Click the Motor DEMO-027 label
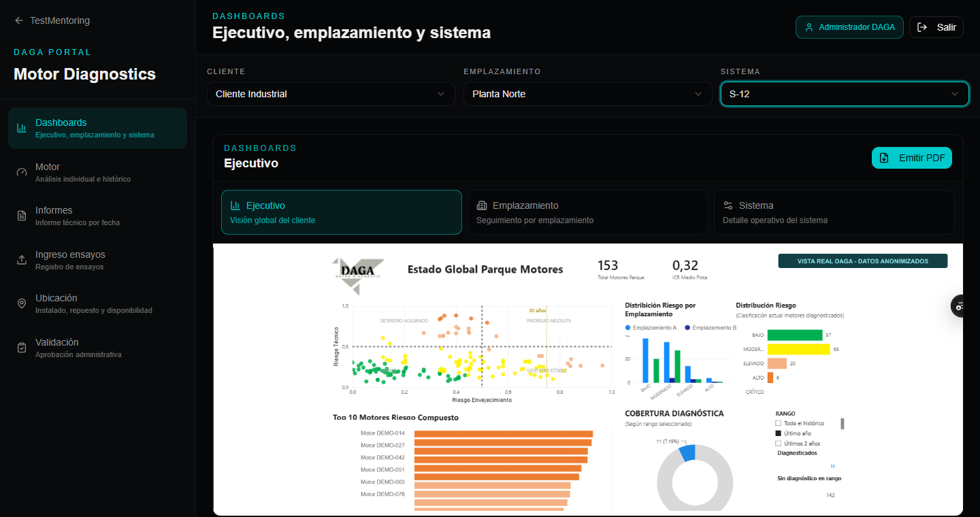 [382, 446]
